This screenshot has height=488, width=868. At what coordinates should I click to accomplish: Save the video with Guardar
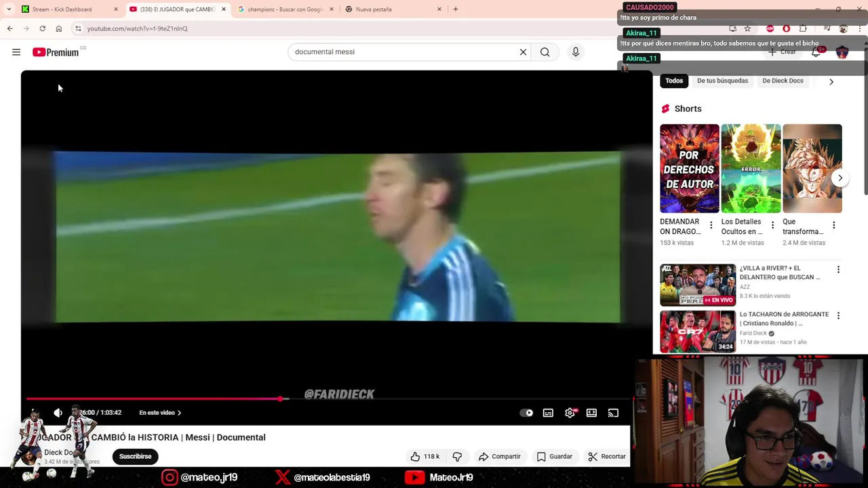coord(555,457)
